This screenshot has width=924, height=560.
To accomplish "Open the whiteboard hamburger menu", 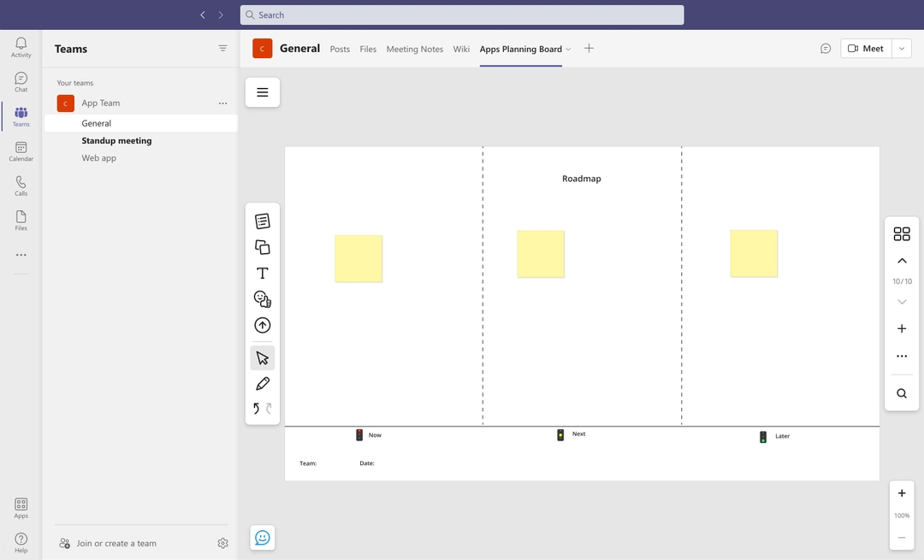I will [262, 91].
